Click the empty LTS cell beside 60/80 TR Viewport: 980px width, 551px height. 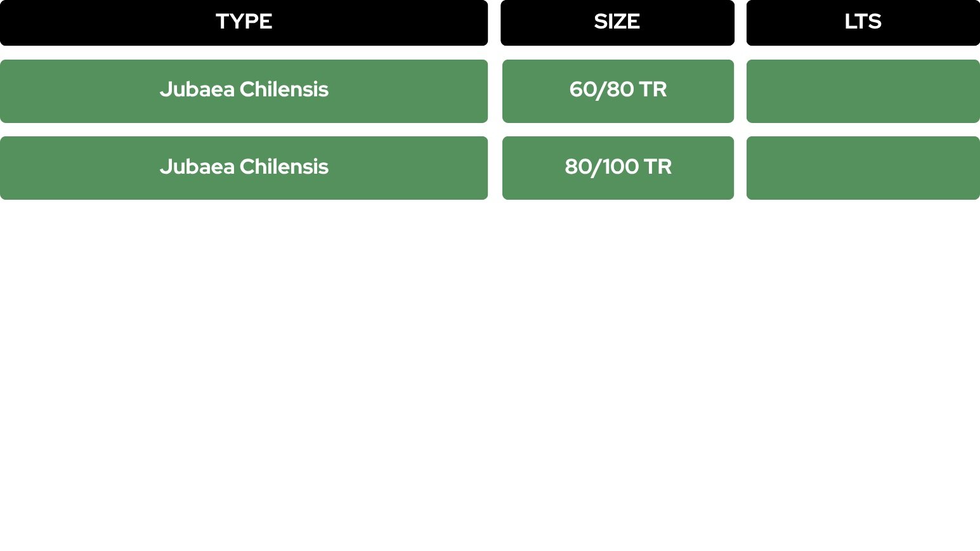tap(863, 91)
